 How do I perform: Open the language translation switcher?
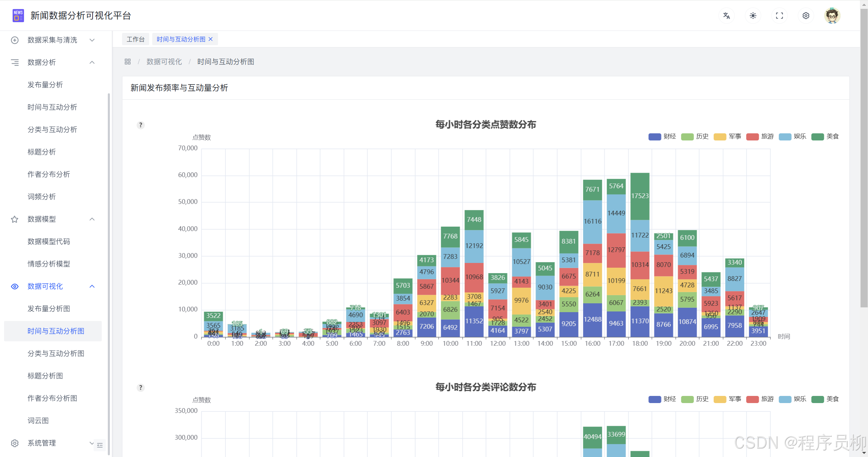pyautogui.click(x=726, y=16)
